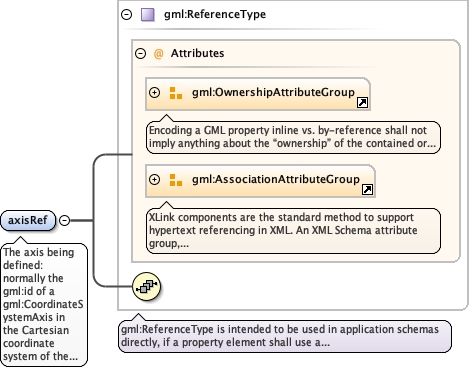Expand gml:AssociationAttributeGroup
The height and width of the screenshot is (370, 470).
(x=155, y=179)
